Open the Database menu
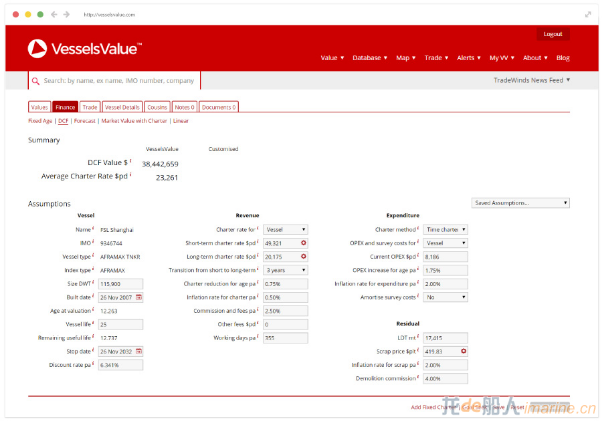 [x=370, y=58]
